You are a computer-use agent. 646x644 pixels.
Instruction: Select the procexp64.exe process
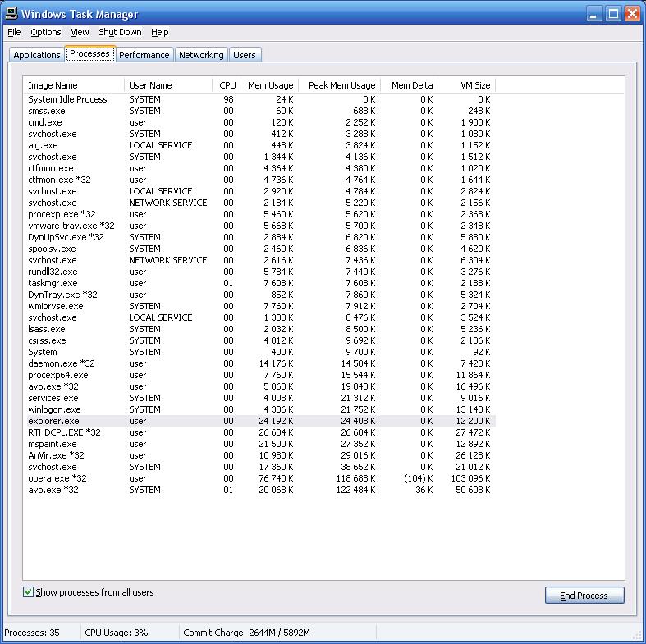pos(259,375)
